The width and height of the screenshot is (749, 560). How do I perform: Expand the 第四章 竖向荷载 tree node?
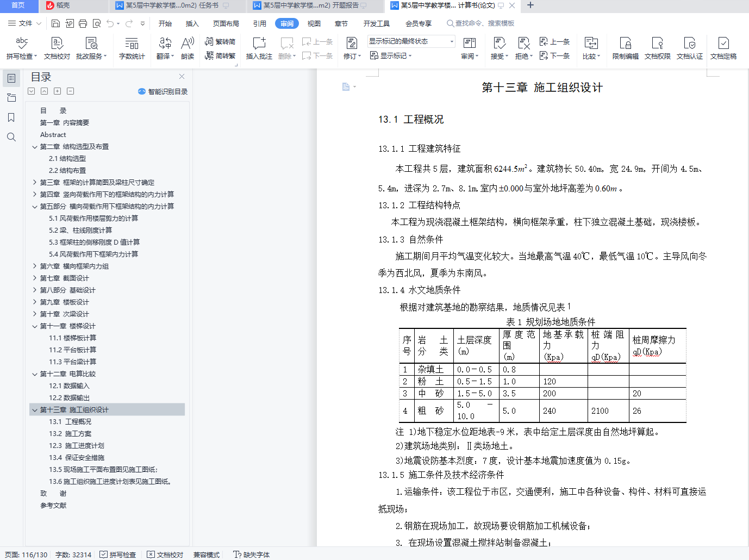click(x=35, y=195)
